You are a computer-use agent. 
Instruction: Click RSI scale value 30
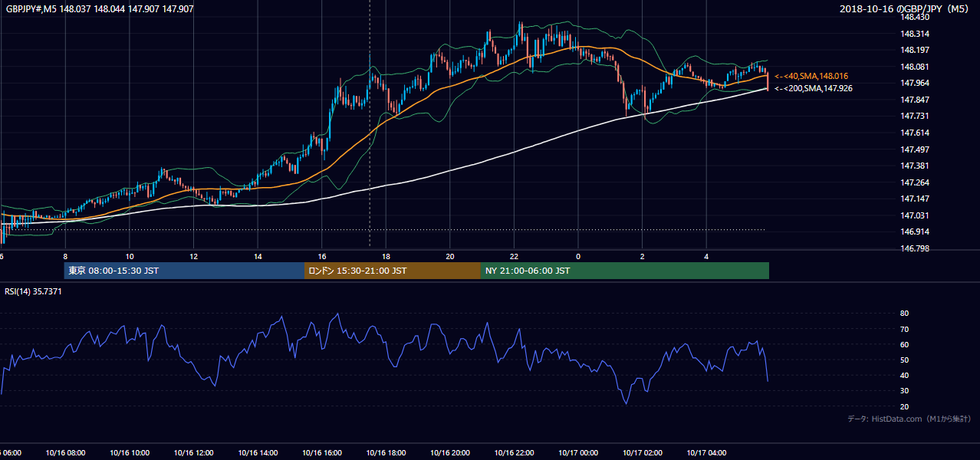coord(904,391)
